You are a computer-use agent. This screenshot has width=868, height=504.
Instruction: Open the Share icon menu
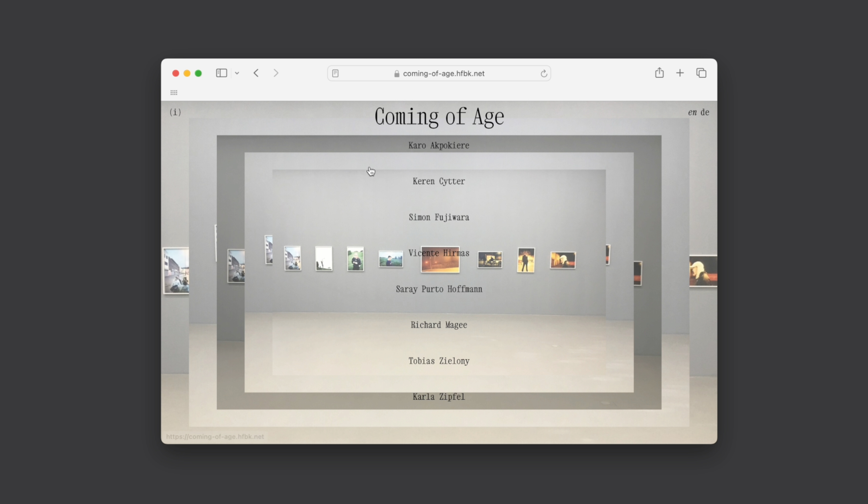tap(659, 73)
